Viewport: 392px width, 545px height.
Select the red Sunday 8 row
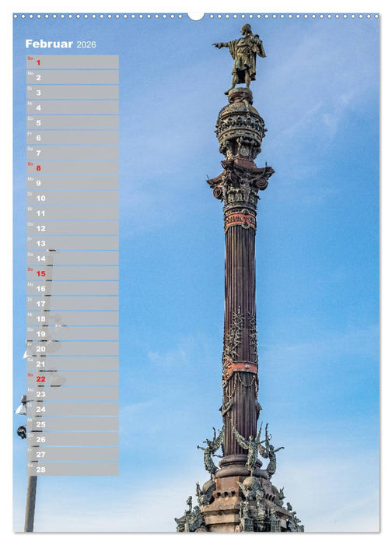point(72,167)
